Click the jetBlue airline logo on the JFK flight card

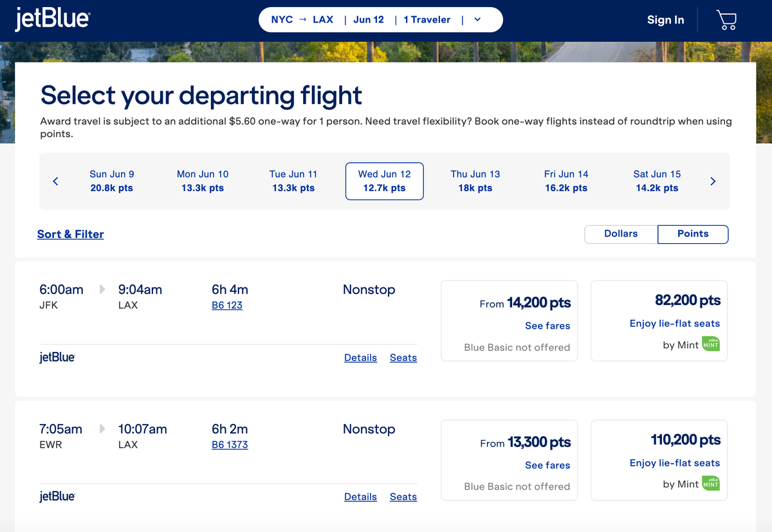[57, 357]
